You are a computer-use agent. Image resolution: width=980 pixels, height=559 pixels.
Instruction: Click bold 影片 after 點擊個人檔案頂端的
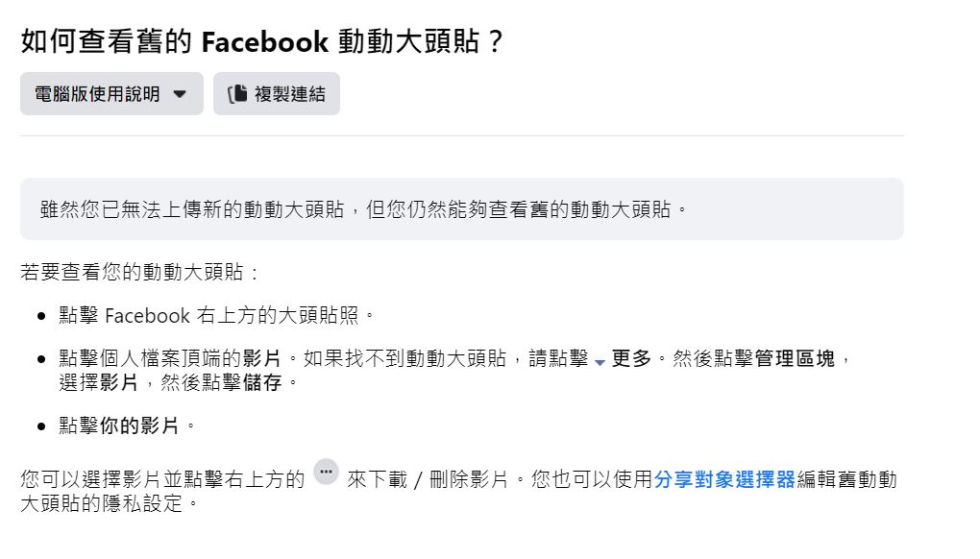click(x=262, y=359)
